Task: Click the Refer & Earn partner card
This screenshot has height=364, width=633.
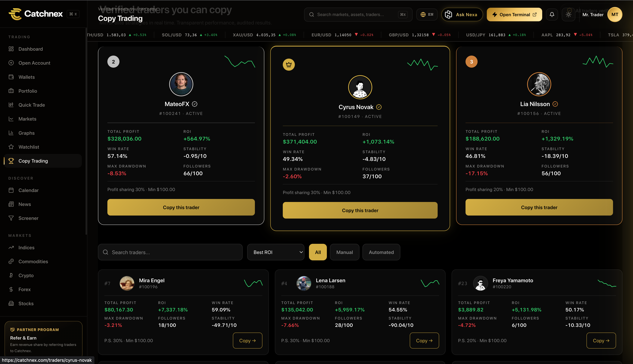Action: point(43,339)
